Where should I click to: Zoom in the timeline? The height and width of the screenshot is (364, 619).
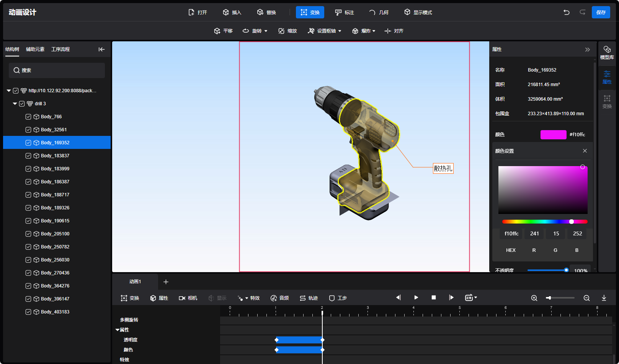534,298
